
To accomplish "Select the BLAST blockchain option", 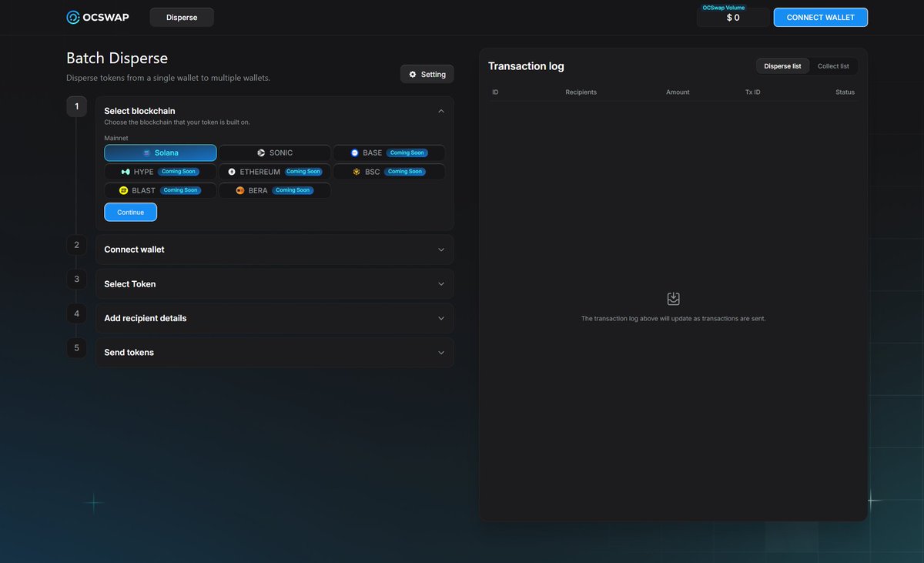I will tap(160, 189).
